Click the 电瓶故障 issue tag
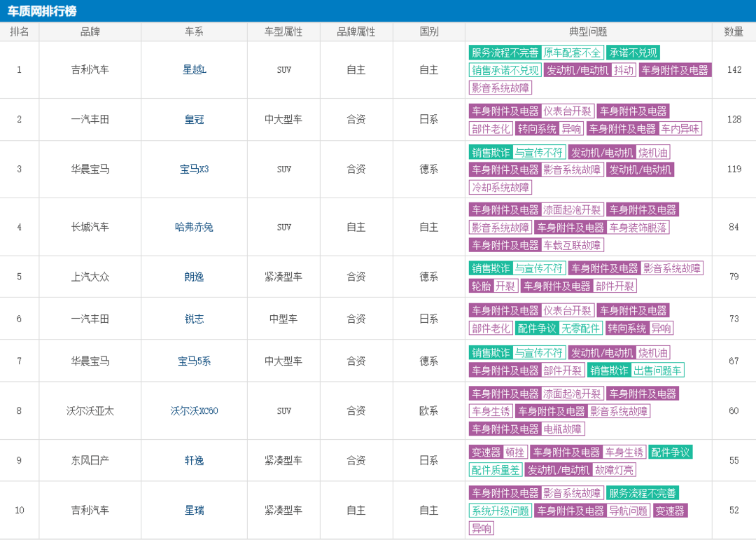Screen dimensions: 756x540 click(563, 429)
